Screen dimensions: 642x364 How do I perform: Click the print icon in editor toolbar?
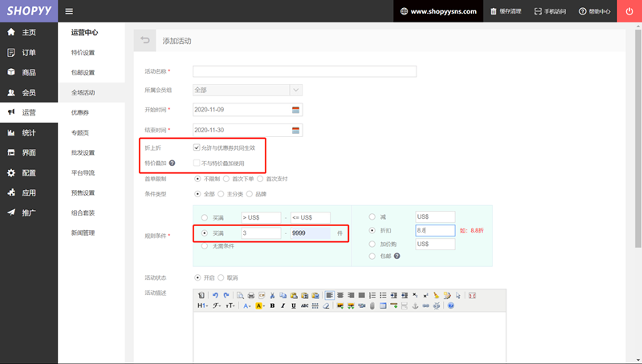[251, 295]
